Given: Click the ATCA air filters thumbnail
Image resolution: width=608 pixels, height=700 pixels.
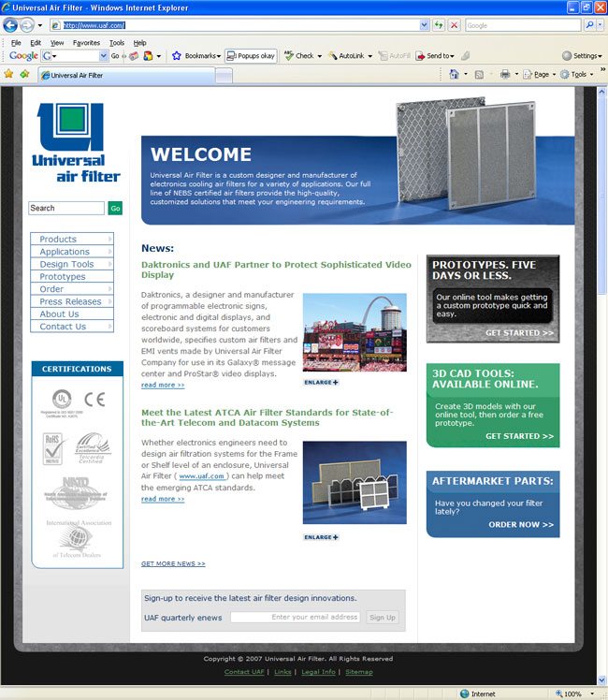Looking at the screenshot, I should click(x=355, y=482).
